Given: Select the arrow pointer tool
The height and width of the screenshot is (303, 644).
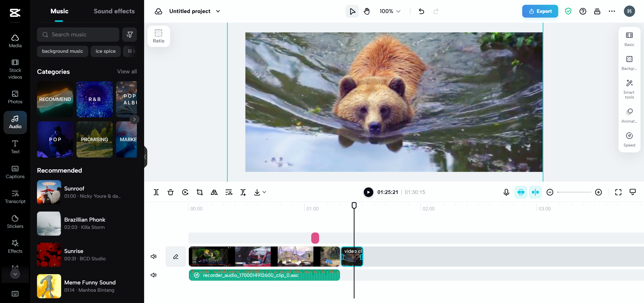Looking at the screenshot, I should [x=352, y=11].
